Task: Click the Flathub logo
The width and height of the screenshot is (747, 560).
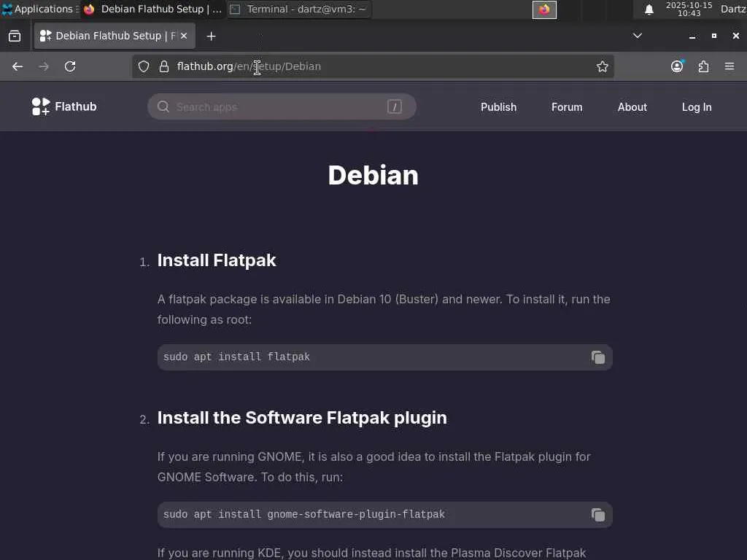Action: (x=64, y=106)
